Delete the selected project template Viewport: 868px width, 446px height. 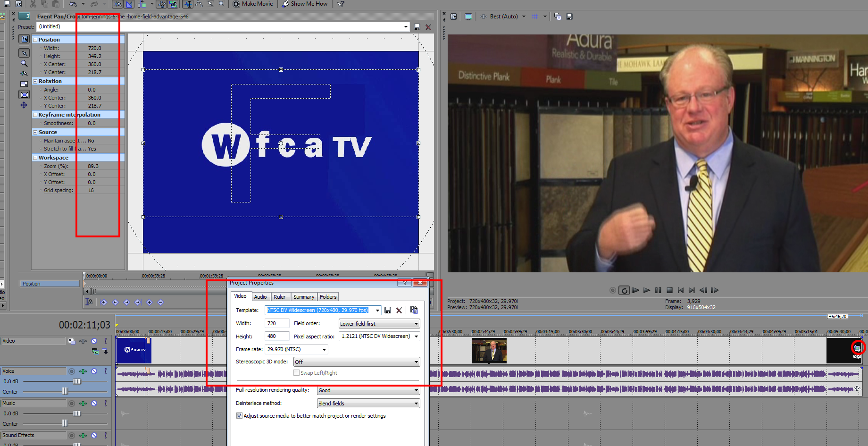coord(399,310)
